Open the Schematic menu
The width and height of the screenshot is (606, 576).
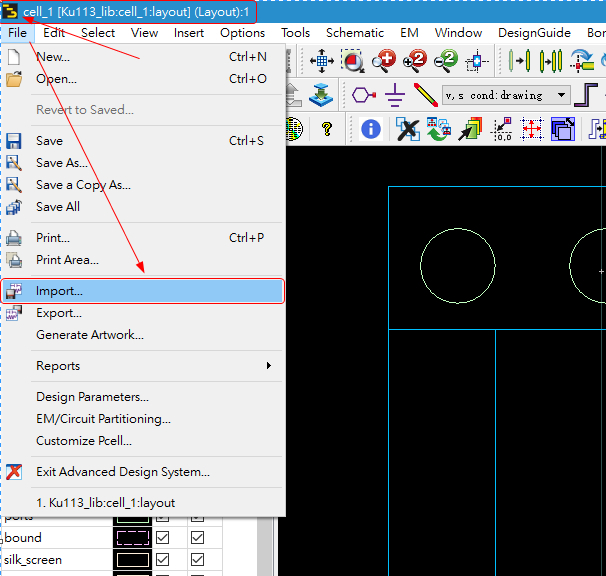pos(355,33)
